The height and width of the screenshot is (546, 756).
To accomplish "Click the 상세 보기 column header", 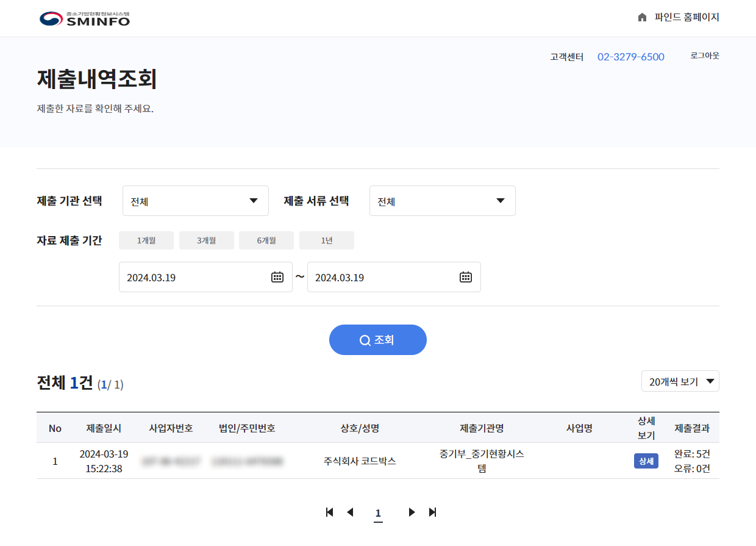I will pyautogui.click(x=646, y=428).
